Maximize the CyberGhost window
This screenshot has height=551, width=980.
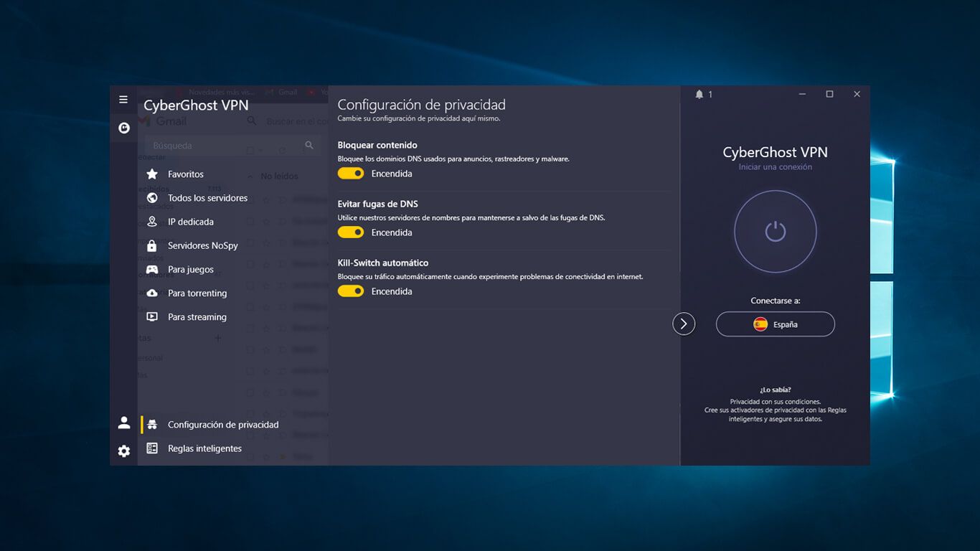[x=829, y=94]
